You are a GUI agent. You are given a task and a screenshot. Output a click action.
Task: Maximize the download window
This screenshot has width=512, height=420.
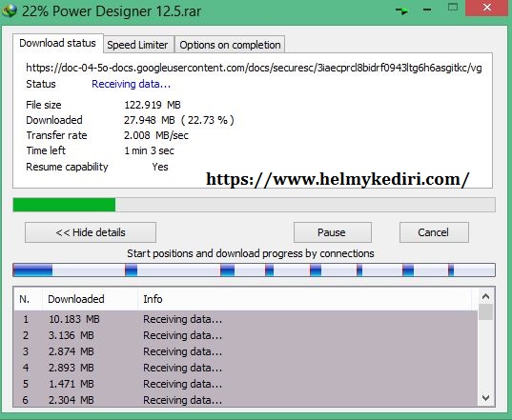click(453, 8)
